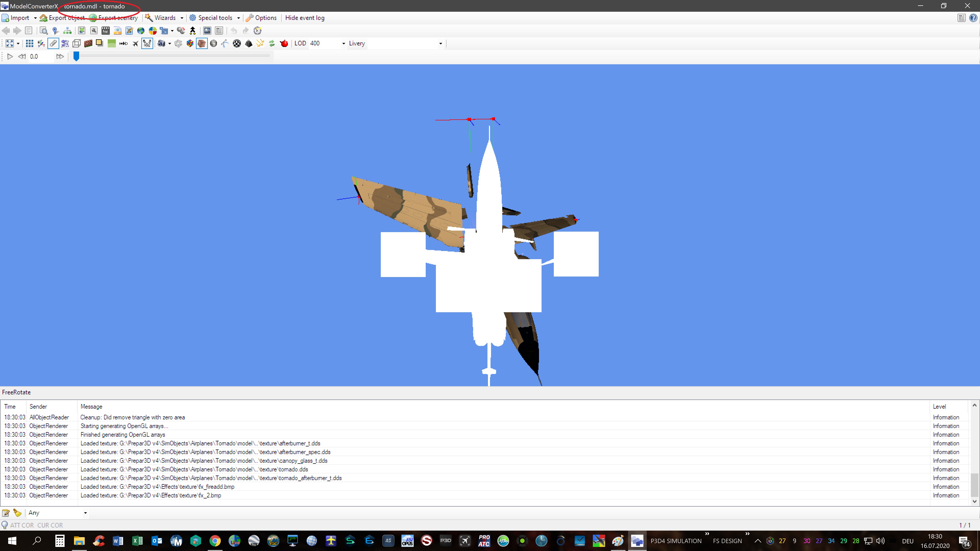
Task: Click the red tomato icon
Action: tap(284, 43)
